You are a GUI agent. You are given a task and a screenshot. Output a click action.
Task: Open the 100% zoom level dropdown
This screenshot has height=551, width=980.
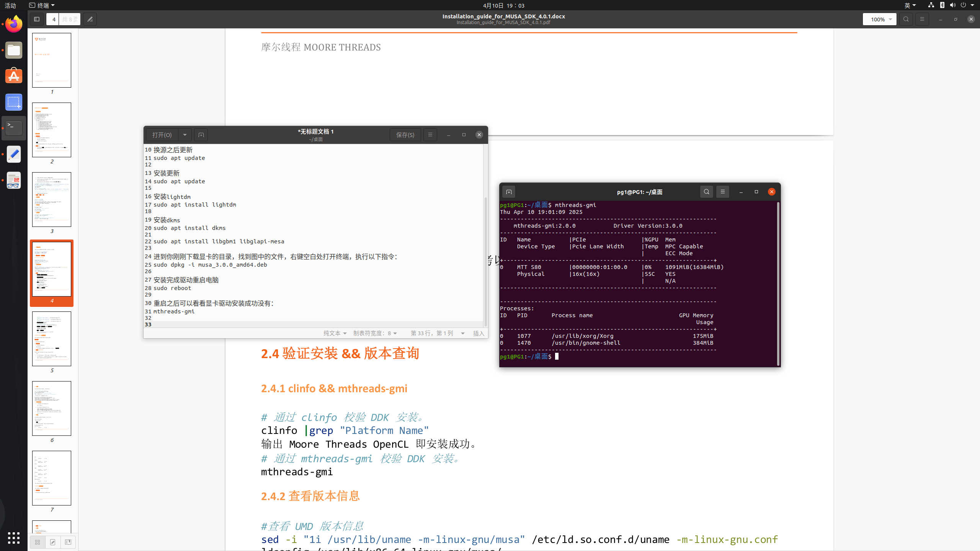(x=879, y=19)
